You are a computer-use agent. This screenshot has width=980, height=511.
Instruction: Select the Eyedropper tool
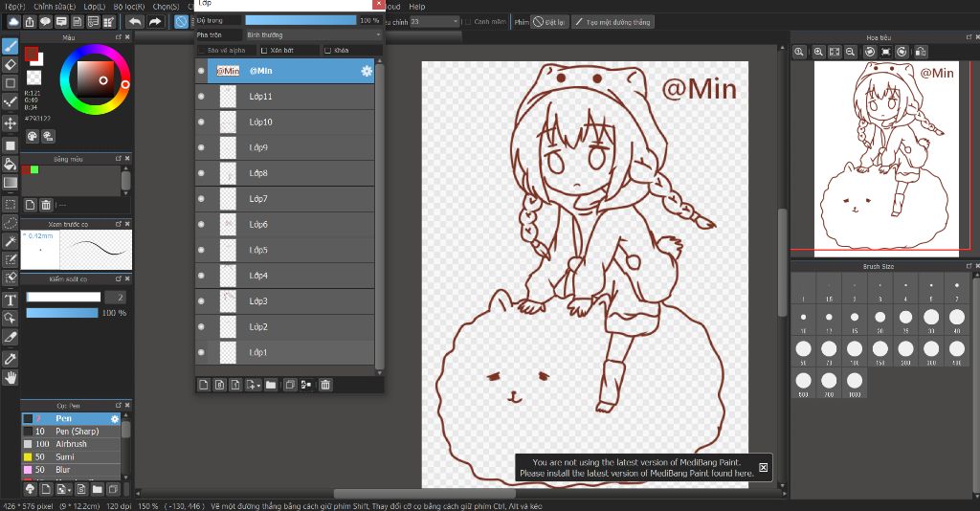[x=10, y=359]
